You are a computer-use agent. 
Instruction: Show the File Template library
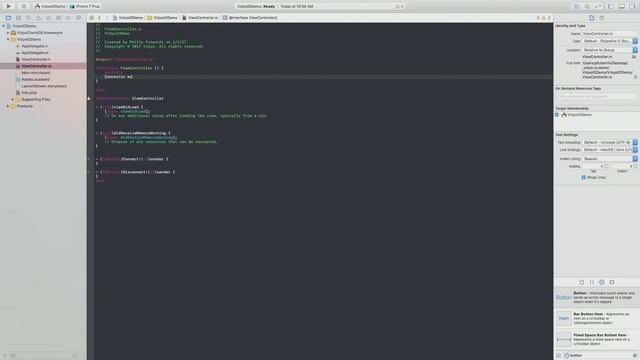(x=582, y=282)
